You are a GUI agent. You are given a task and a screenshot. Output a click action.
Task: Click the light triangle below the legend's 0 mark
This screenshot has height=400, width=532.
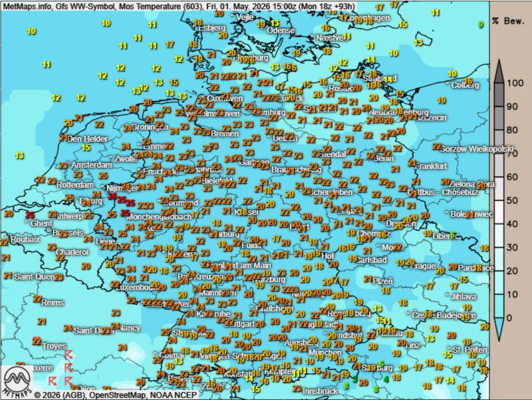499,325
